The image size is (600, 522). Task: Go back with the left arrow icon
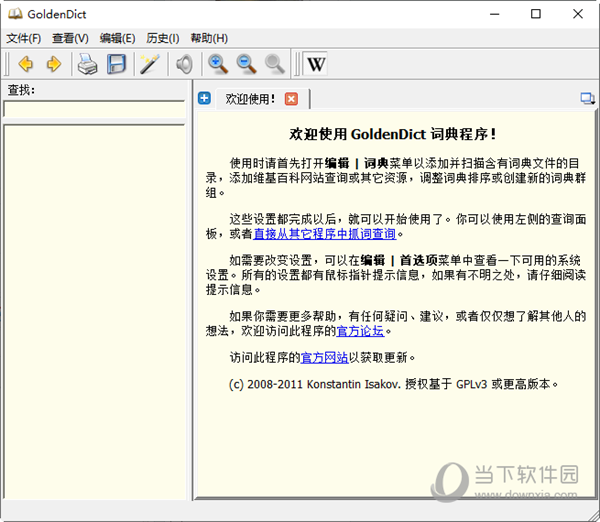coord(26,64)
